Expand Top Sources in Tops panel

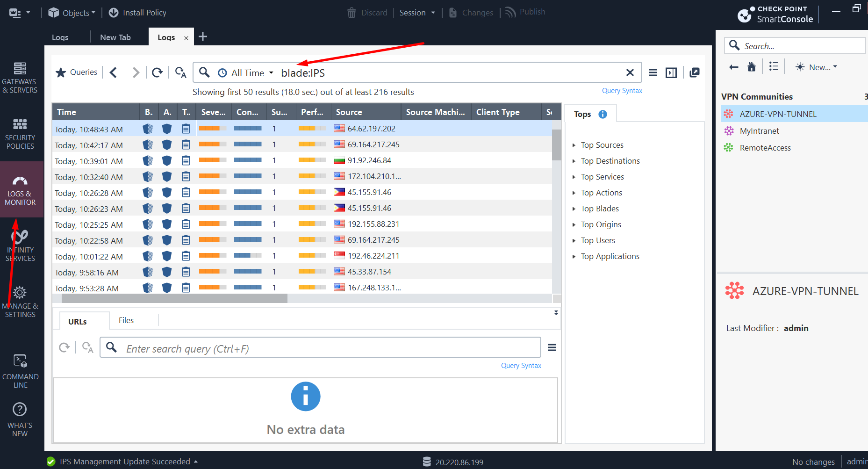602,145
